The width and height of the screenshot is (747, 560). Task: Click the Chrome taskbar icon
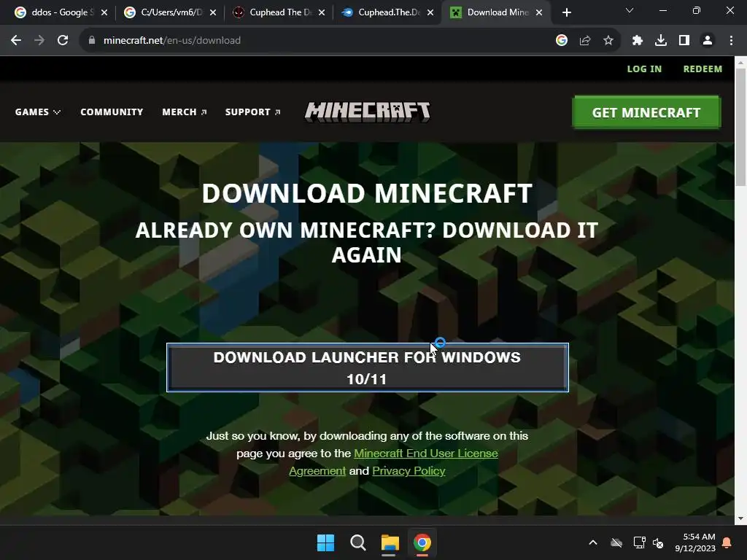tap(422, 542)
